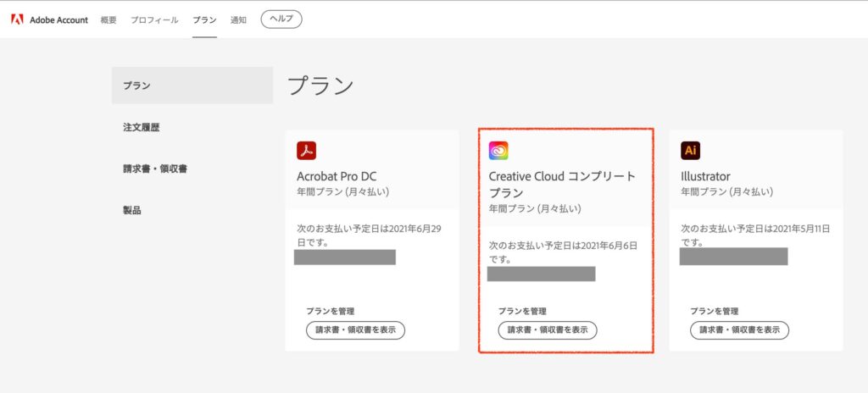
Task: Click プランを管理 under Illustrator
Action: tap(714, 311)
